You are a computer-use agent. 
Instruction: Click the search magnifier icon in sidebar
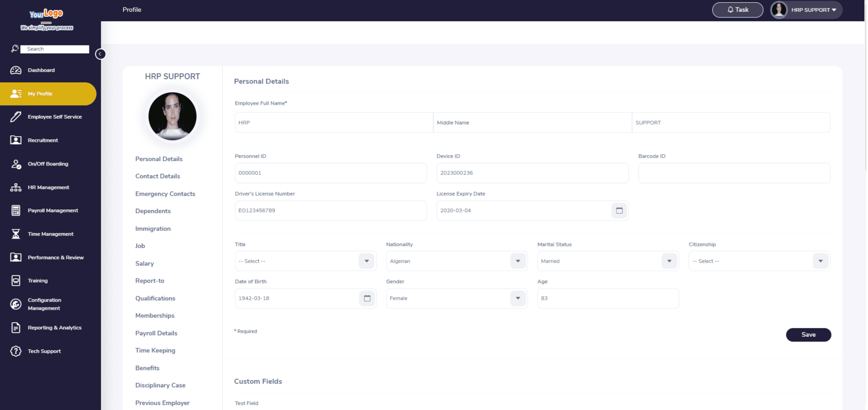(x=15, y=49)
